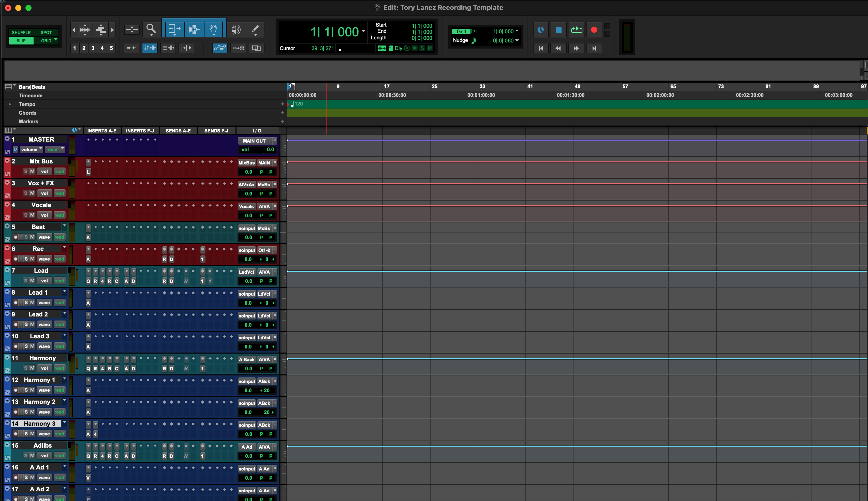Open the Grid value dropdown
The width and height of the screenshot is (868, 501).
click(517, 31)
